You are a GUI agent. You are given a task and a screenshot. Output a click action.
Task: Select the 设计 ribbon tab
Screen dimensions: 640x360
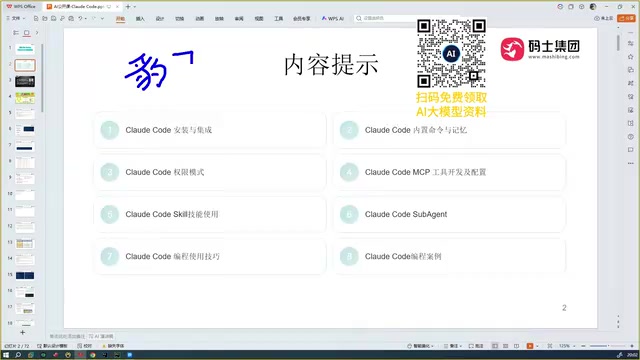click(160, 18)
